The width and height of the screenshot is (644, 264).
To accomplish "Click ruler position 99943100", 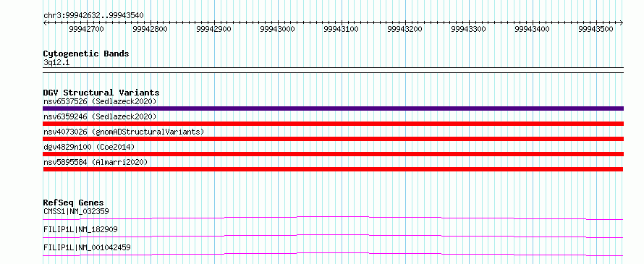I will pos(342,29).
